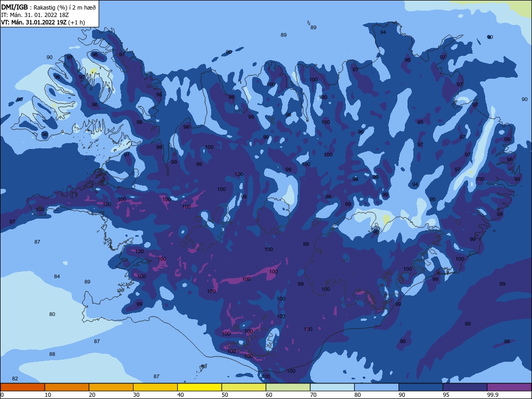
Task: Click the '70' legend tick label
Action: (x=313, y=395)
